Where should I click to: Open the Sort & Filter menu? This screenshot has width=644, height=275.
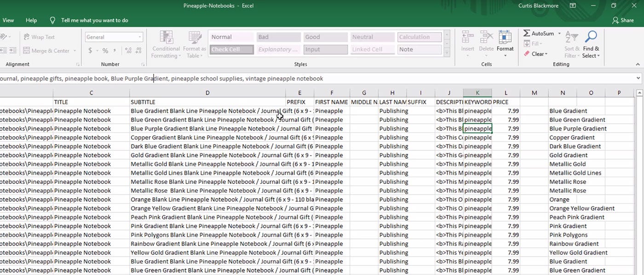point(571,45)
